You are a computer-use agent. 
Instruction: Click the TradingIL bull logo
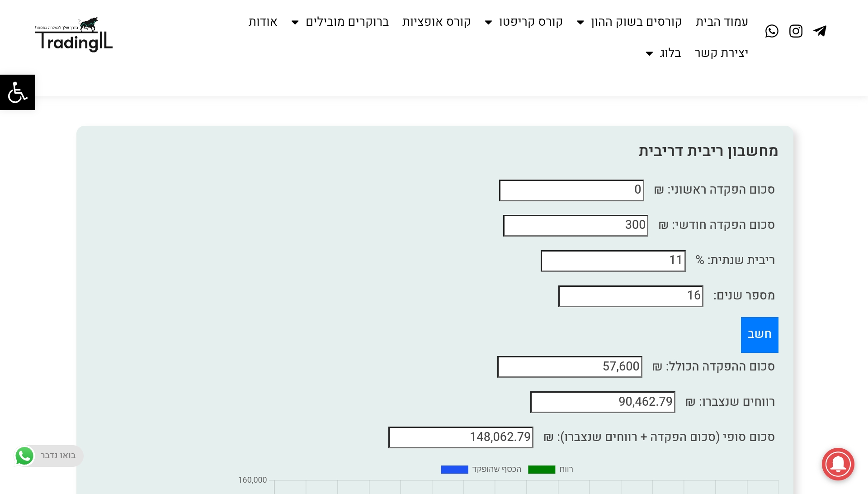[x=74, y=35]
